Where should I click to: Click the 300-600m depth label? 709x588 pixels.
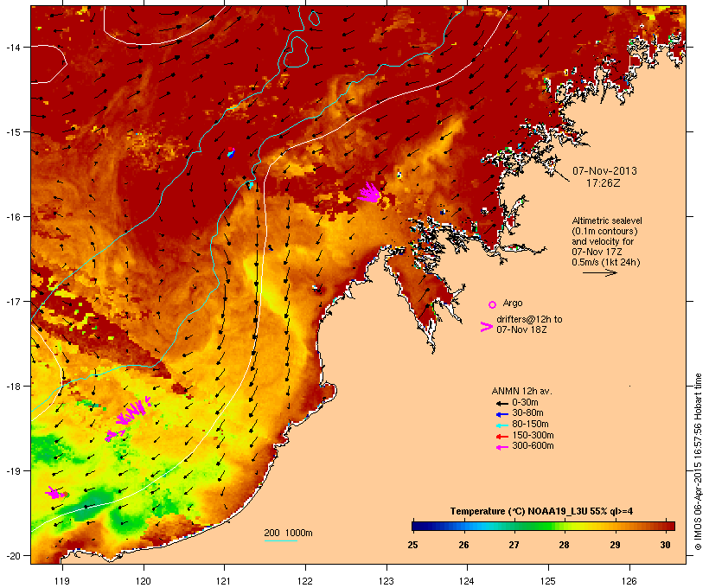click(x=533, y=446)
